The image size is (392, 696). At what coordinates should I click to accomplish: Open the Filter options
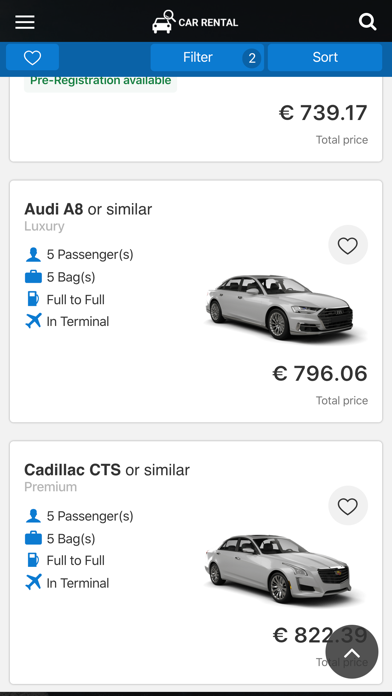coord(207,57)
